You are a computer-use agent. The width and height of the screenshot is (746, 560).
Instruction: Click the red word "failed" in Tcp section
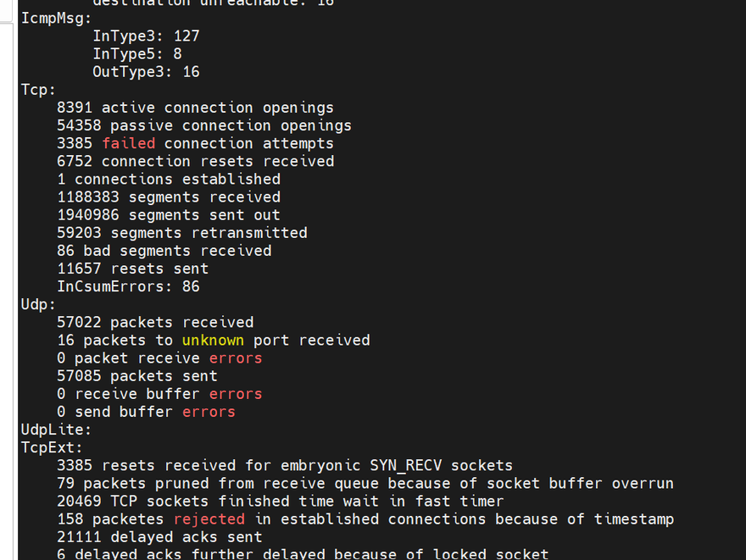pos(128,143)
